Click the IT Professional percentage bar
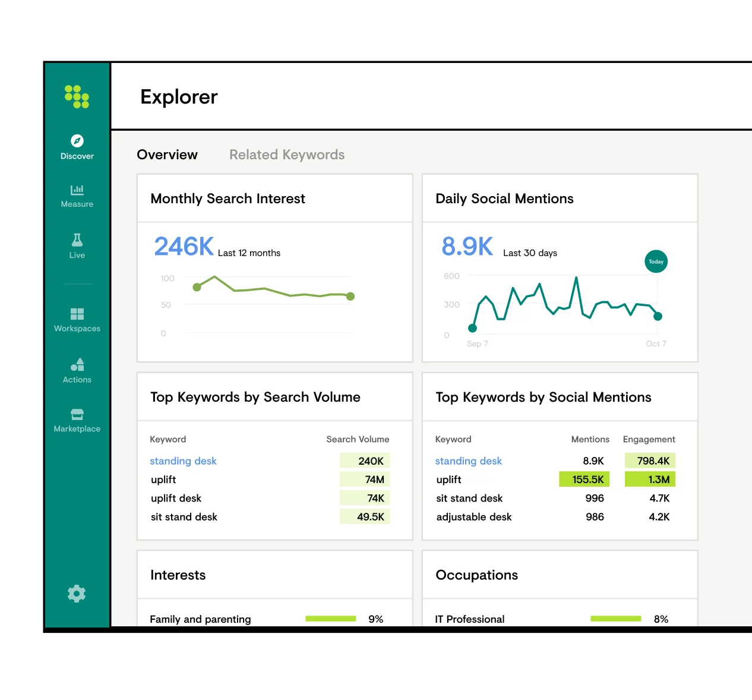752x700 pixels. click(x=616, y=619)
